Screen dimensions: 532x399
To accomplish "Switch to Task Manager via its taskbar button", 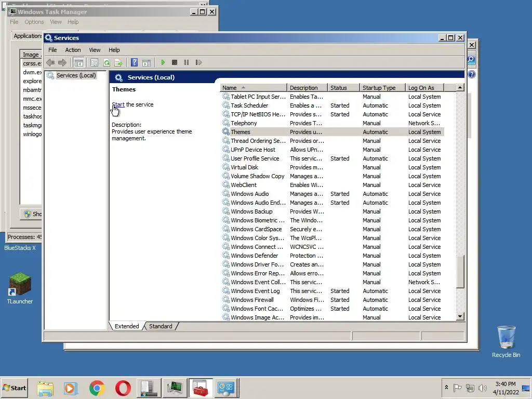I will tap(175, 388).
